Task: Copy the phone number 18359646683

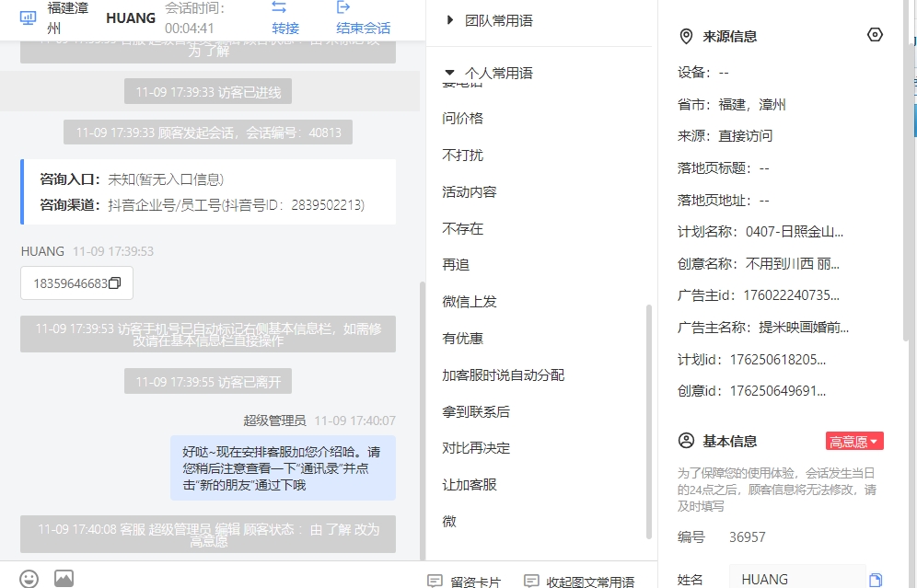Action: coord(114,282)
